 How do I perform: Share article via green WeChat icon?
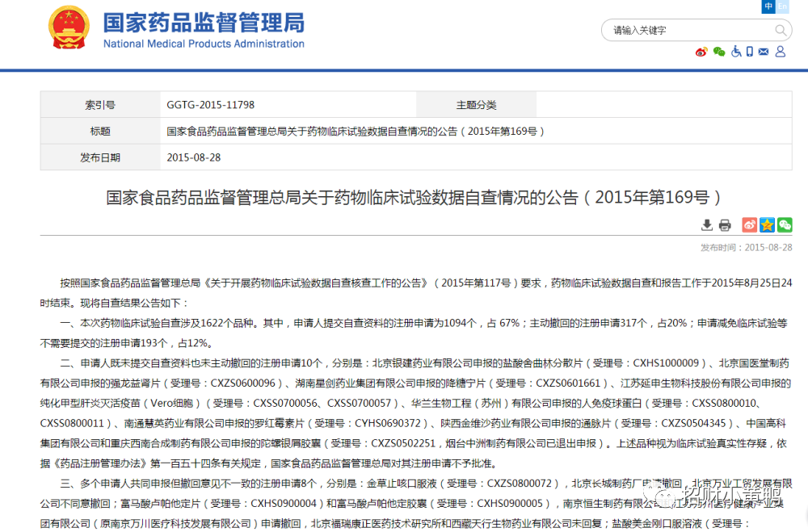point(785,225)
